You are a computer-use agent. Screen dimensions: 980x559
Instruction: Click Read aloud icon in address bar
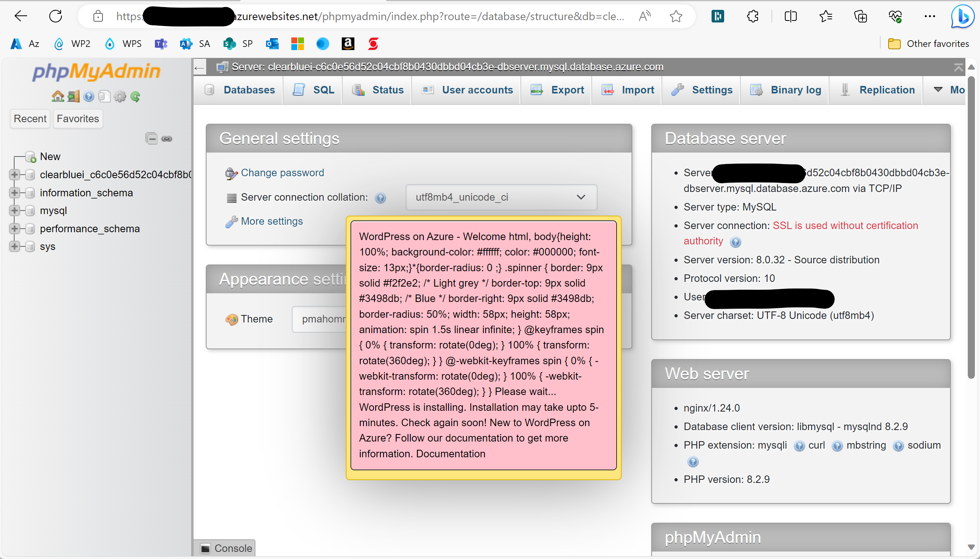pos(645,16)
